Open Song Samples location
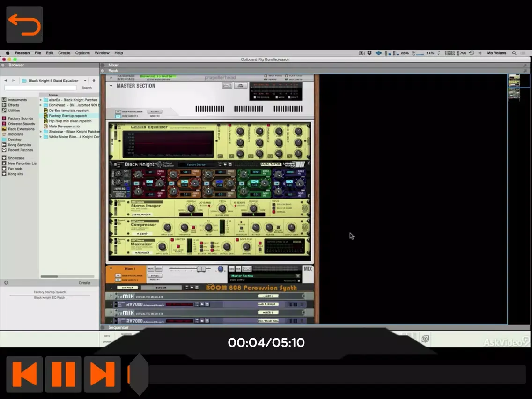Viewport: 532px width, 399px height. pos(19,145)
